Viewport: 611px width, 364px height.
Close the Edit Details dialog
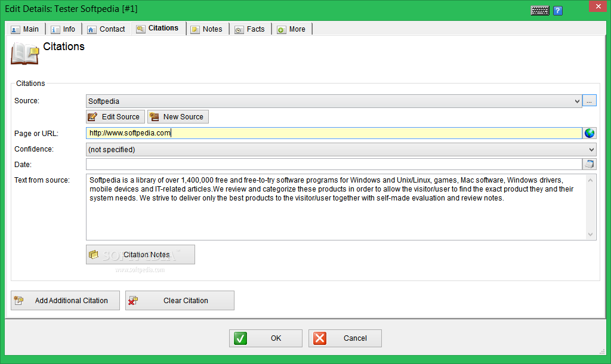click(x=598, y=6)
